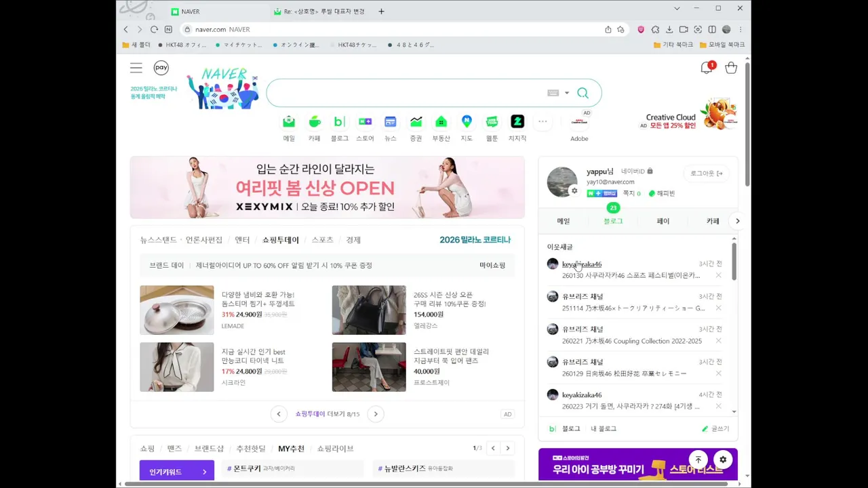Go back with browser back arrow
The width and height of the screenshot is (868, 488).
click(125, 29)
